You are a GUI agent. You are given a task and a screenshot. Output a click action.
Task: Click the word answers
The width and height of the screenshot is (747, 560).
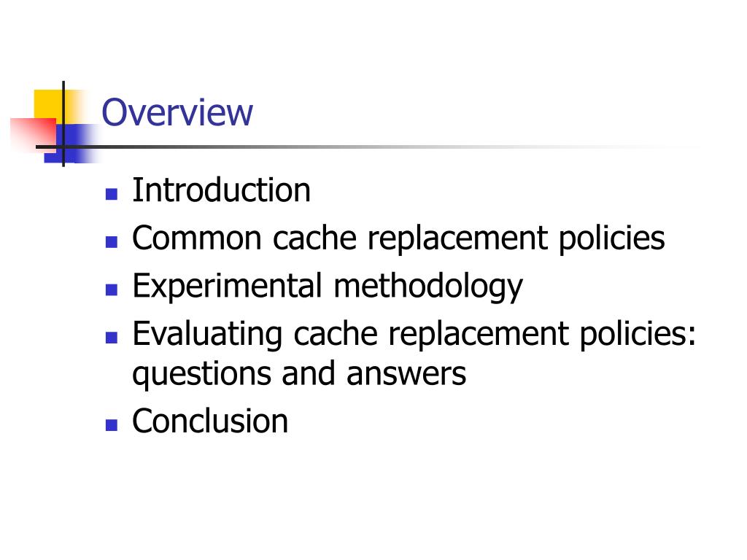tap(406, 374)
